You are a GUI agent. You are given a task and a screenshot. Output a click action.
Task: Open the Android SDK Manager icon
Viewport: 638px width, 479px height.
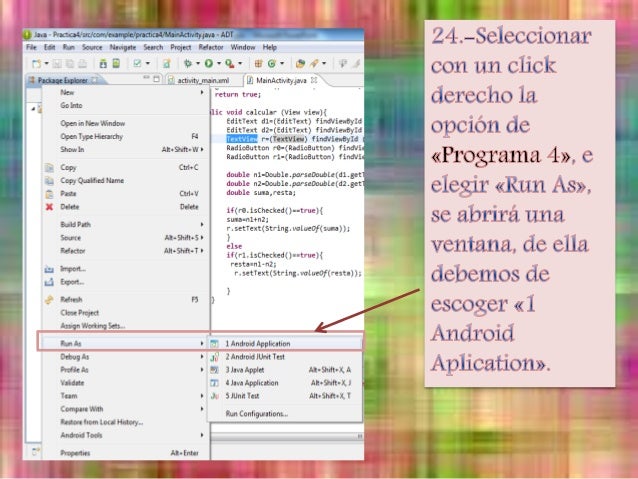103,63
